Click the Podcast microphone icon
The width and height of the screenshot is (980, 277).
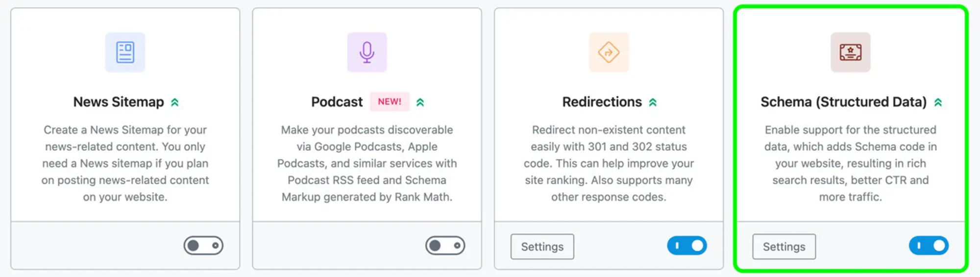tap(367, 52)
